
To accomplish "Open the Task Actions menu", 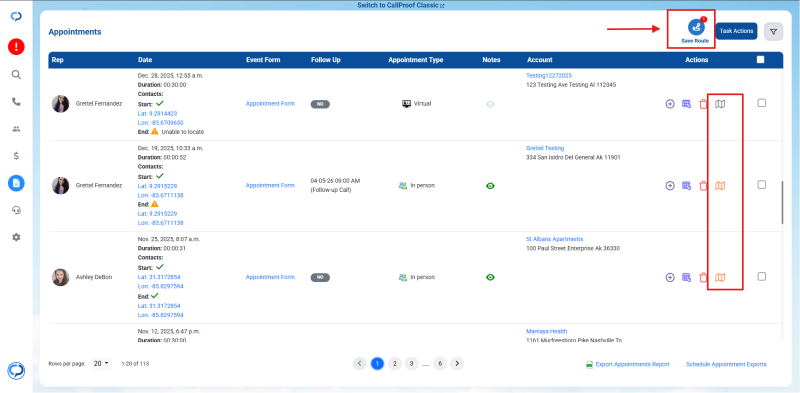I will coord(736,31).
